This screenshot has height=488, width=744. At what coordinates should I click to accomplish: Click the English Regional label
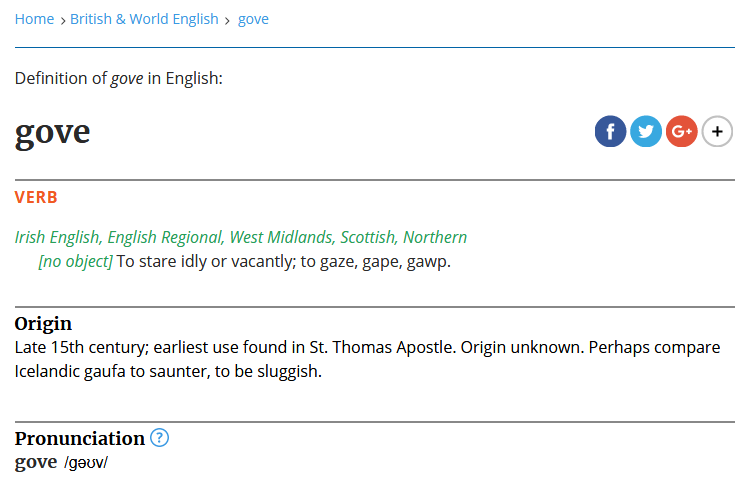point(164,237)
